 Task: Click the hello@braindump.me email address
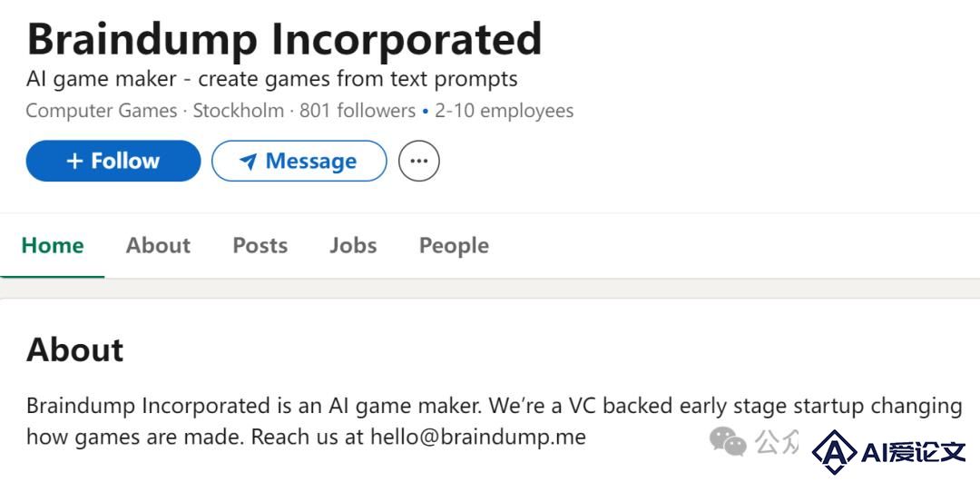click(x=478, y=436)
